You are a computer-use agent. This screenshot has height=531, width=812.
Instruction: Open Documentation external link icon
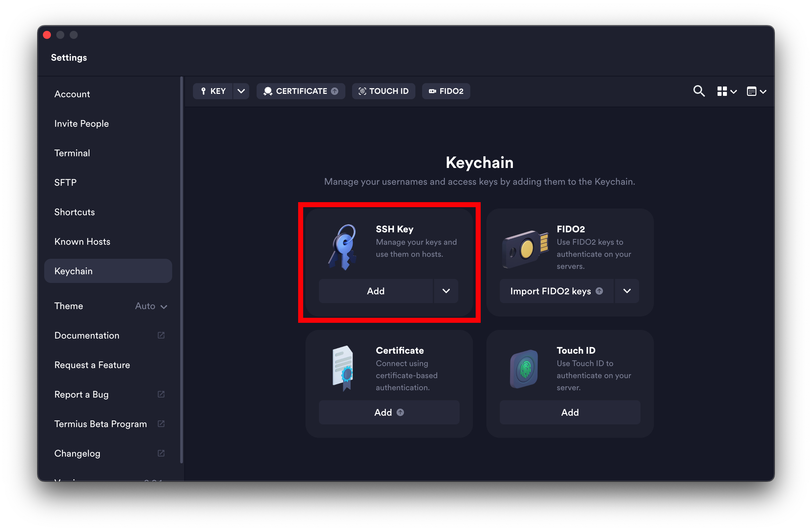click(161, 335)
